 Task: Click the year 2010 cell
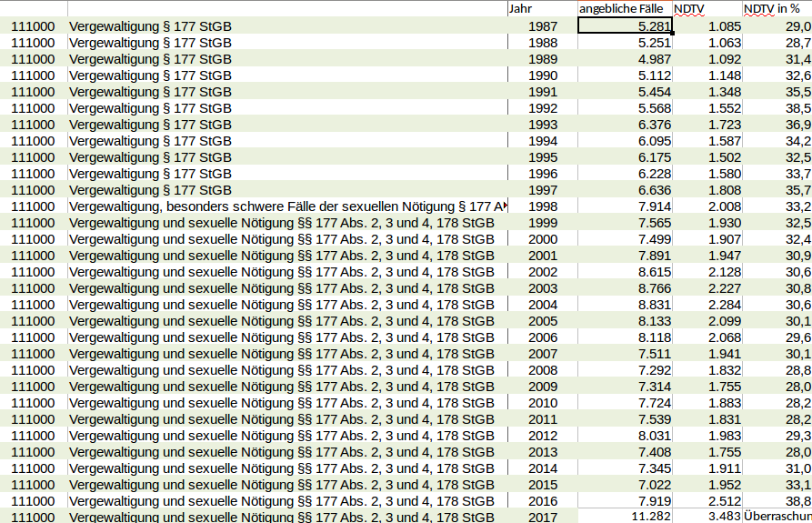click(x=543, y=403)
